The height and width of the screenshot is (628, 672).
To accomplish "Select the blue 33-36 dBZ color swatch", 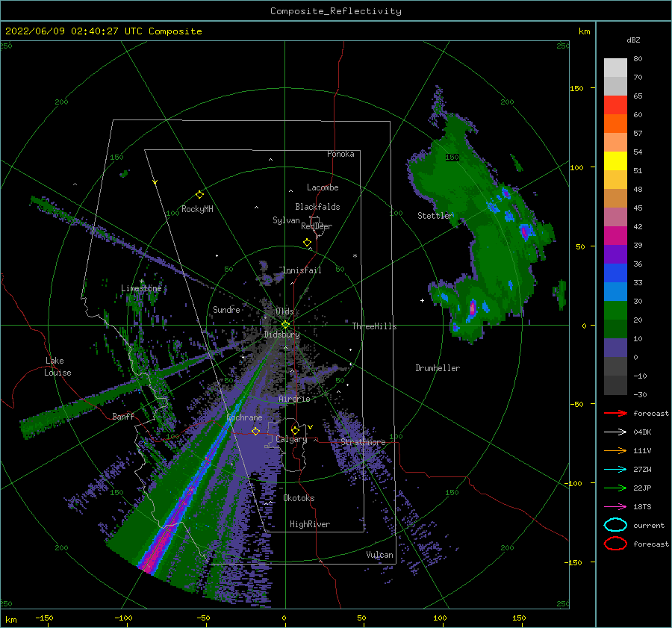I will coord(615,273).
